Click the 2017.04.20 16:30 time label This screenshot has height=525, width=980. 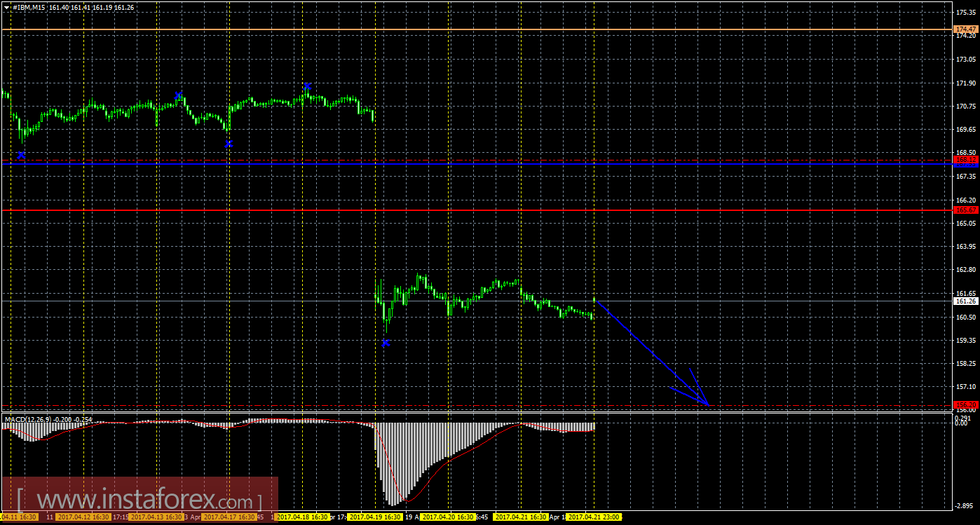449,517
